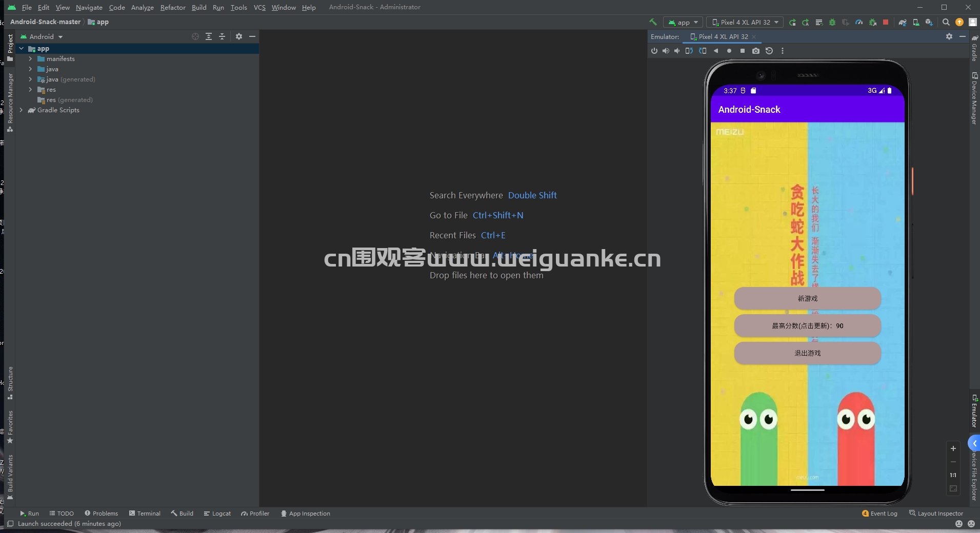Click the Profile app gauge icon
This screenshot has height=533, width=980.
[x=859, y=22]
